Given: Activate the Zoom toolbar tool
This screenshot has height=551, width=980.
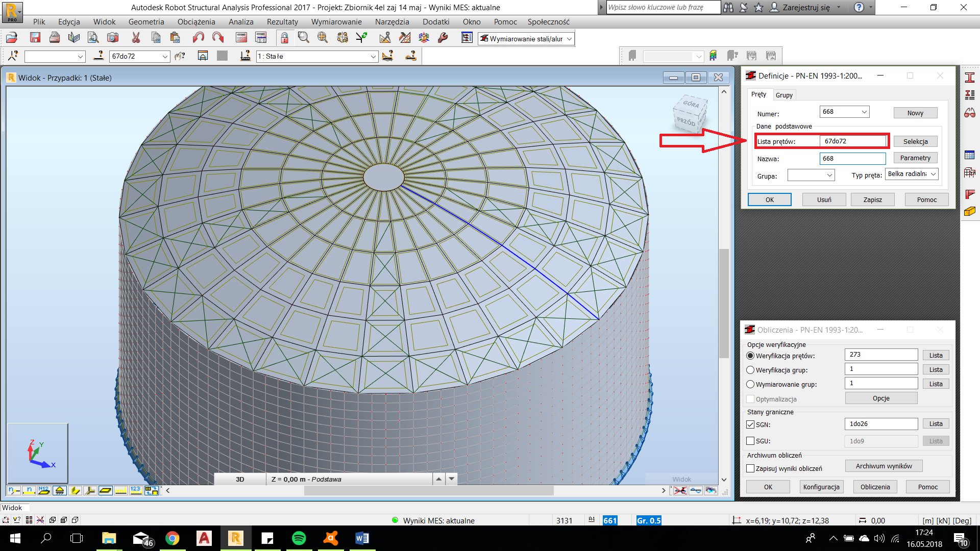Looking at the screenshot, I should (x=303, y=37).
